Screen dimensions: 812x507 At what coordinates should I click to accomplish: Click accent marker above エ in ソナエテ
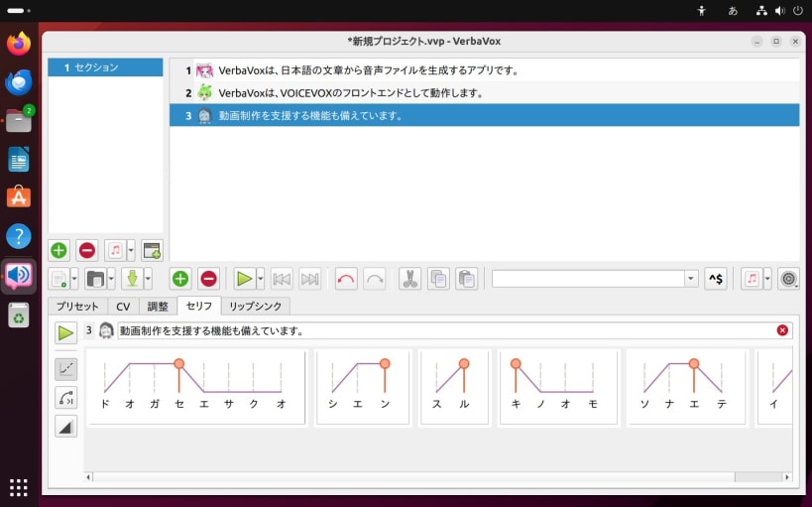coord(694,363)
